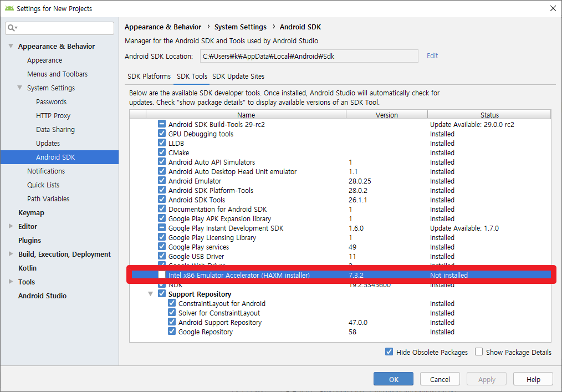
Task: Select the SDK Tools tab
Action: (x=192, y=77)
